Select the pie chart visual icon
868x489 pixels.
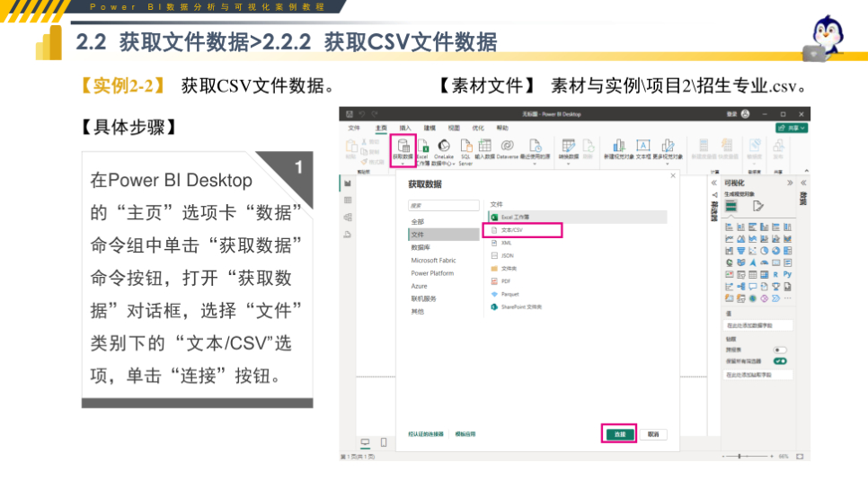[764, 251]
